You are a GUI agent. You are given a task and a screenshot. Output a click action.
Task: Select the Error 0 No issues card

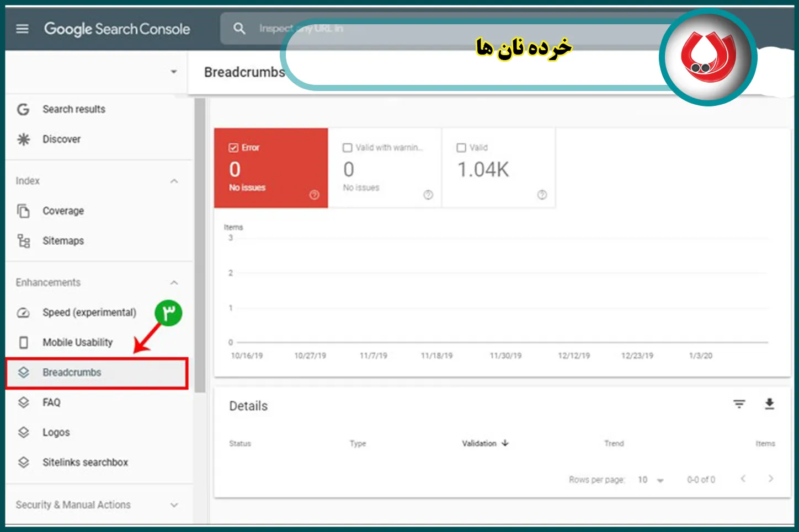point(271,168)
